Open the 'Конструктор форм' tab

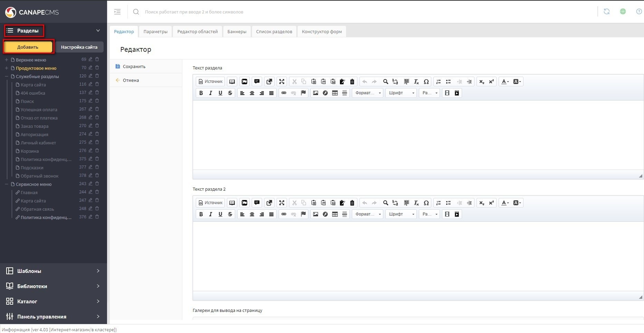[x=321, y=31]
